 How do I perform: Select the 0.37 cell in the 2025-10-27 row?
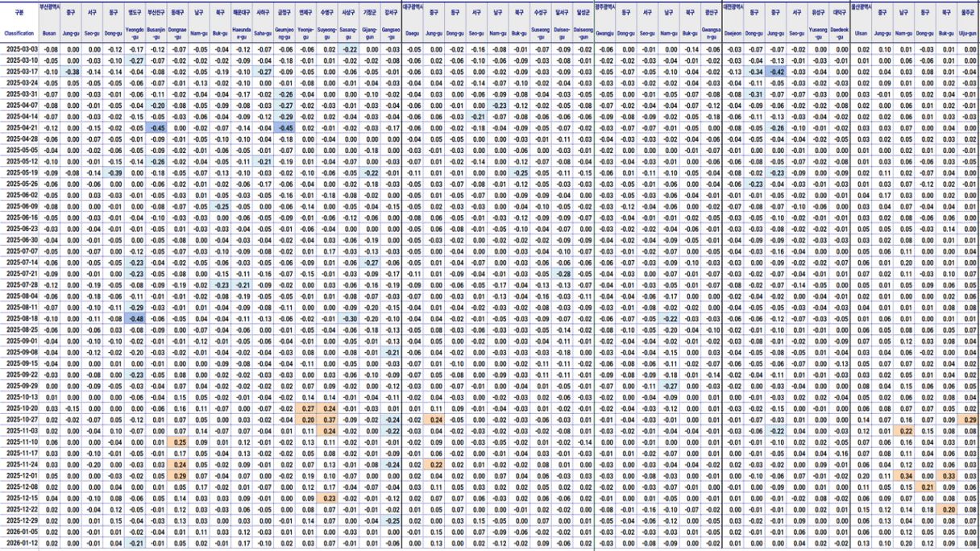(x=326, y=419)
